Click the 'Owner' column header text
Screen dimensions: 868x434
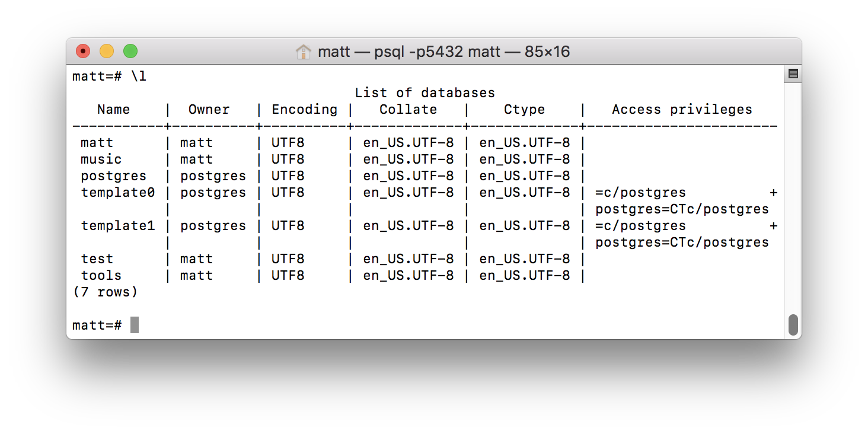tap(209, 109)
